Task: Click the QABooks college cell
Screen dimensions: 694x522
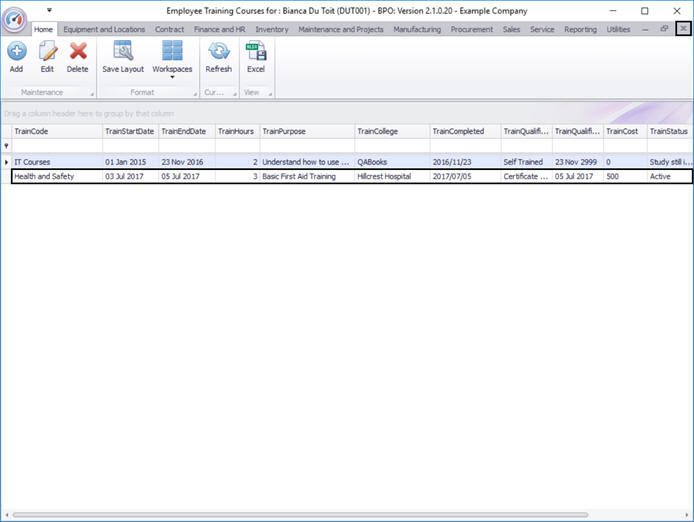Action: pyautogui.click(x=392, y=162)
